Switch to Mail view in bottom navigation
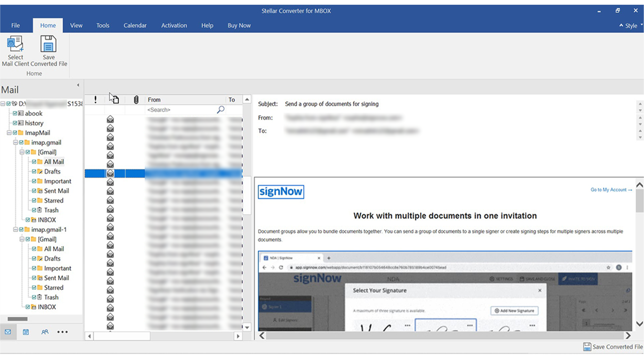Screen dimensions: 644x362 8,332
